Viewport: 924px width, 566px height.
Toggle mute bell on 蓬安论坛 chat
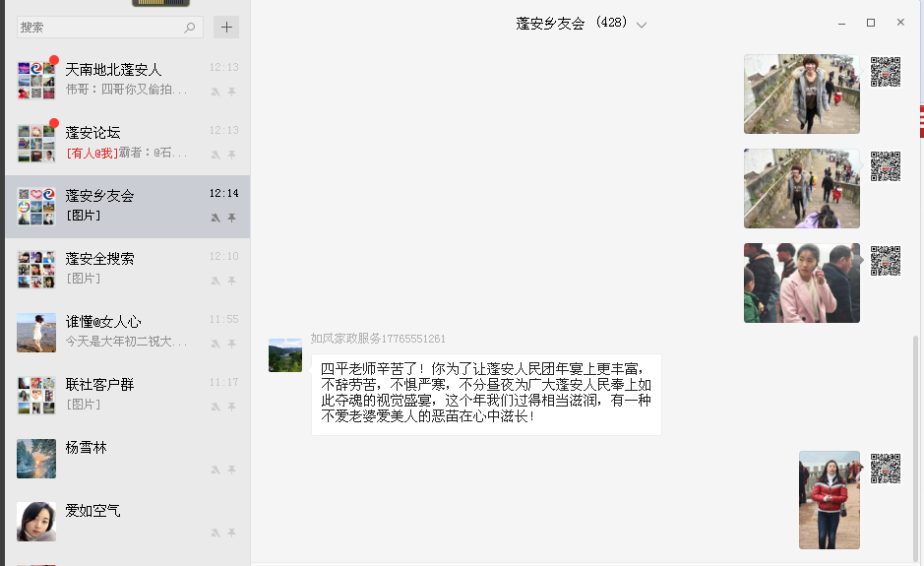tap(216, 155)
